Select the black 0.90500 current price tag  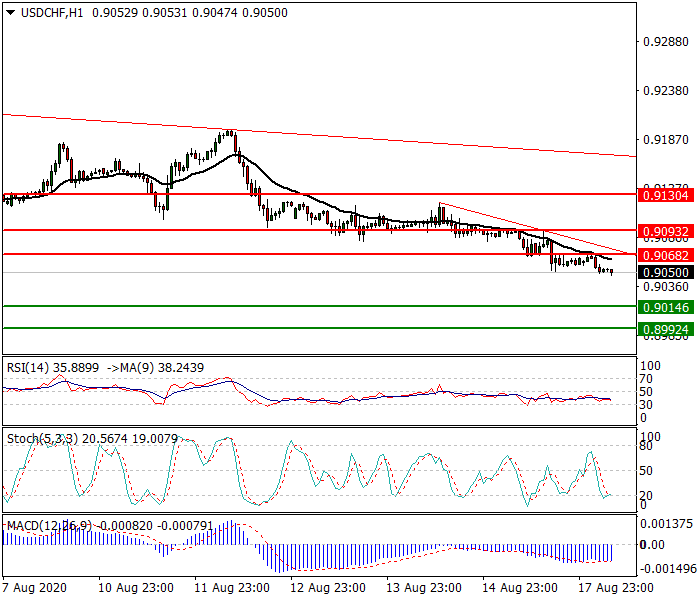(666, 273)
